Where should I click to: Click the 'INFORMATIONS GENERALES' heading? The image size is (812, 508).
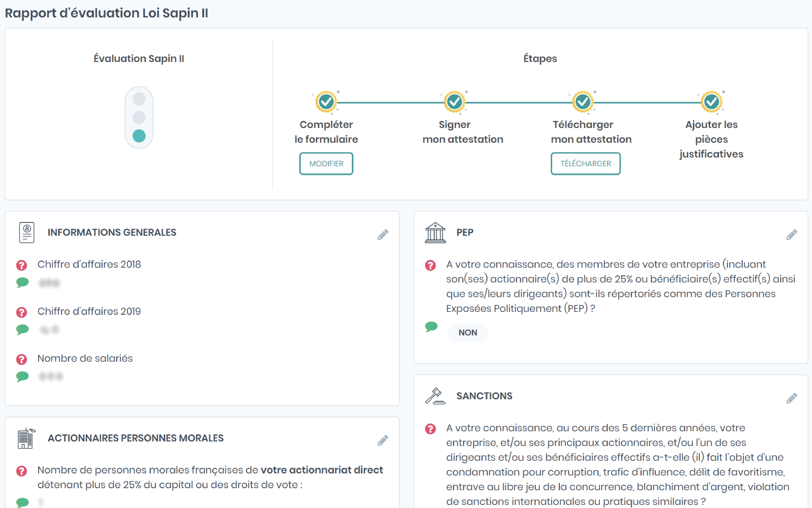(x=112, y=232)
